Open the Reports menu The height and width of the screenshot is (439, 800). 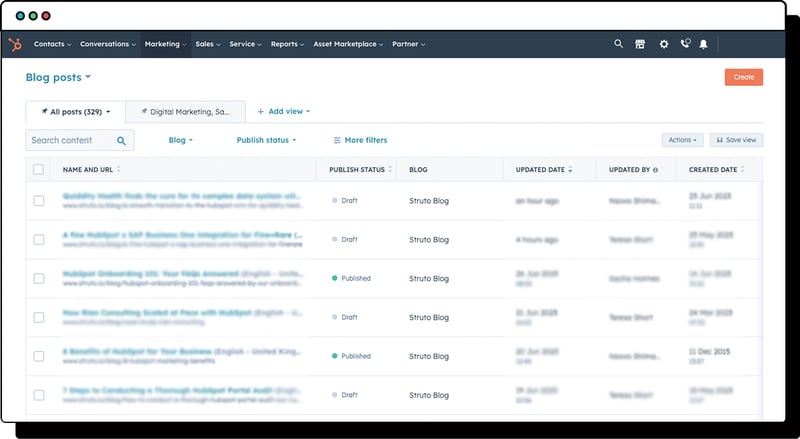pos(287,44)
